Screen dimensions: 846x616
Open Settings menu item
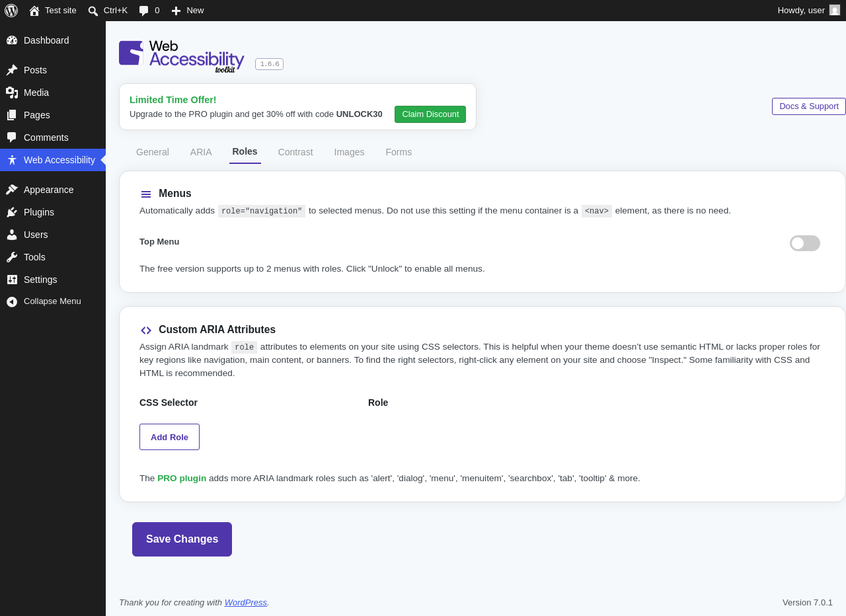53,280
